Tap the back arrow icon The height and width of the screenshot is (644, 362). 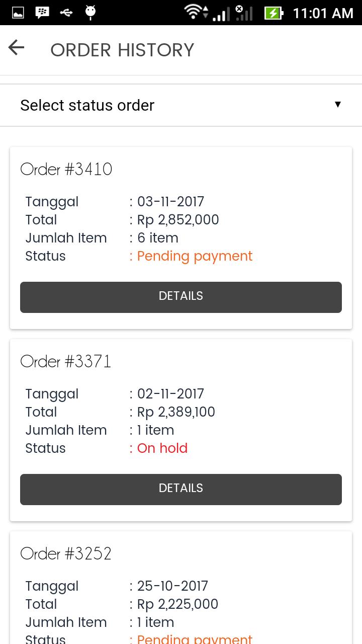point(17,48)
